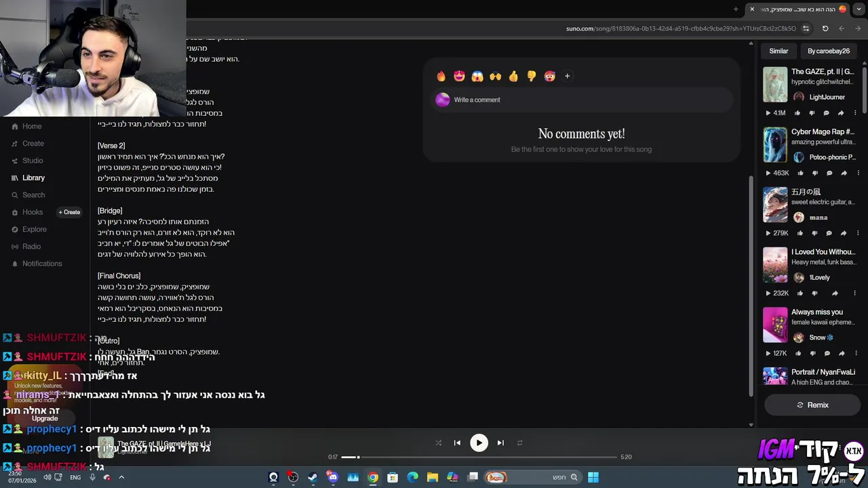Dislike The GAZE, pt. II song
The width and height of the screenshot is (868, 488).
[812, 113]
